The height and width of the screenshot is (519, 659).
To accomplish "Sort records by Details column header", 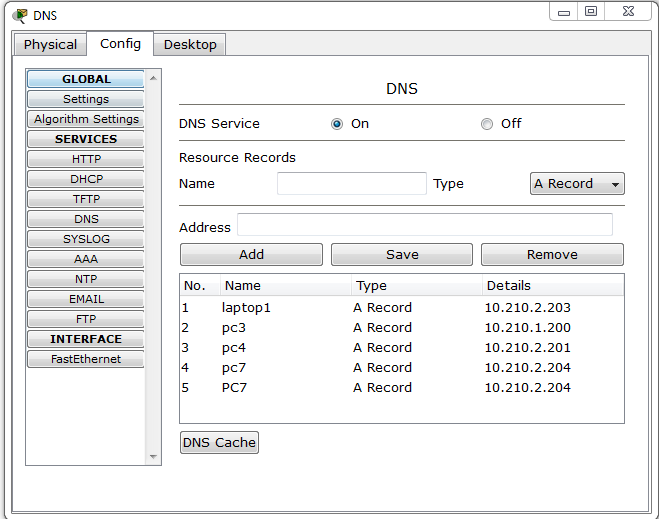I will pyautogui.click(x=553, y=286).
